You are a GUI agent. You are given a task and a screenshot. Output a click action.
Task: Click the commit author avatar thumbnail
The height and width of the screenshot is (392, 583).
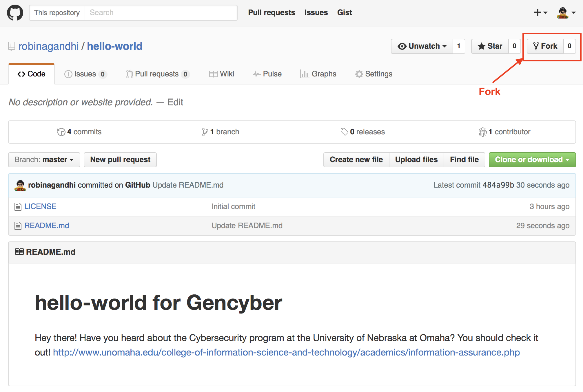click(x=20, y=185)
